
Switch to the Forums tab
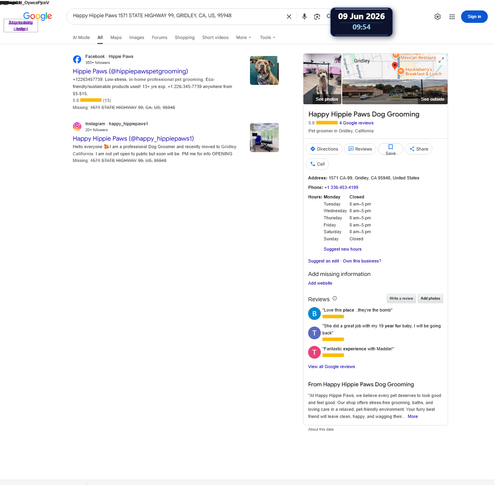[159, 37]
